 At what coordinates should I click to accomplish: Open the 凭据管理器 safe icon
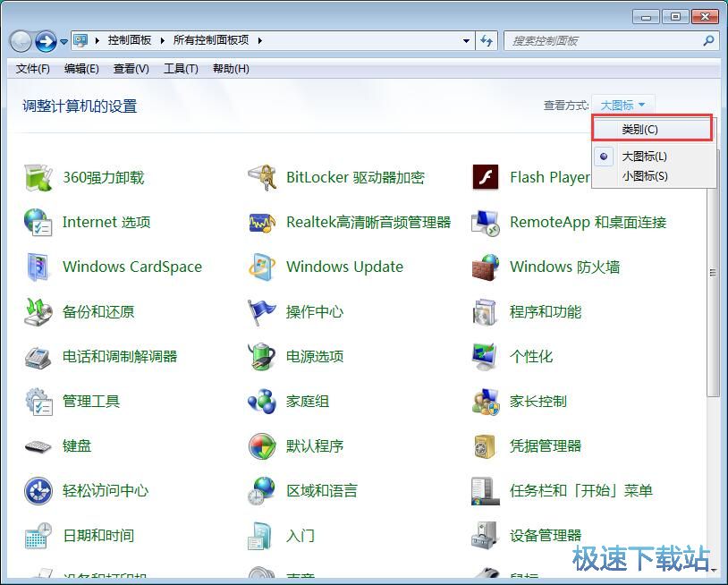coord(485,446)
